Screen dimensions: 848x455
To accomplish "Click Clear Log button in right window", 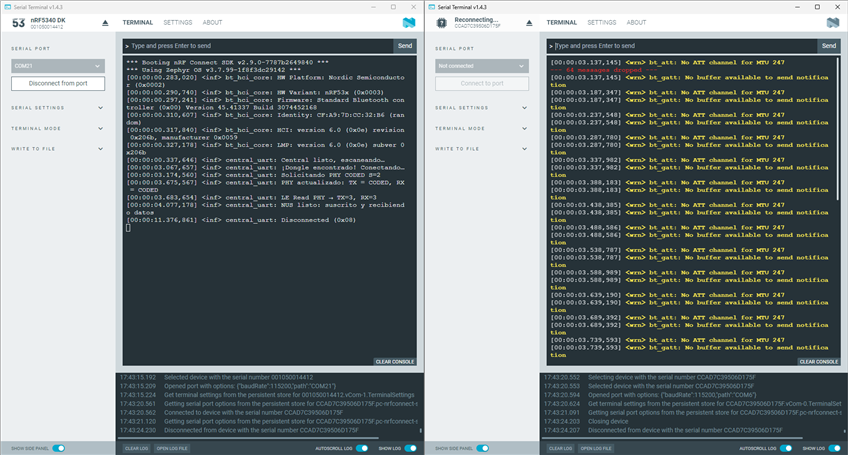I will tap(560, 449).
